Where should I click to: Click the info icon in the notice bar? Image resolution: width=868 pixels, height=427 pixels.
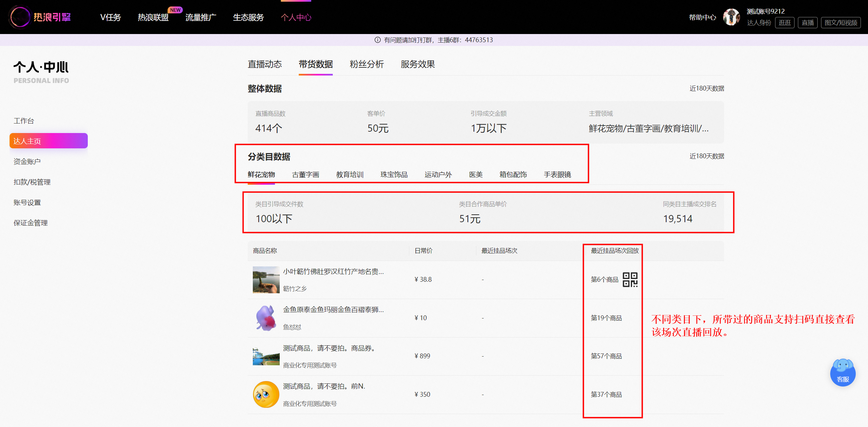point(378,40)
